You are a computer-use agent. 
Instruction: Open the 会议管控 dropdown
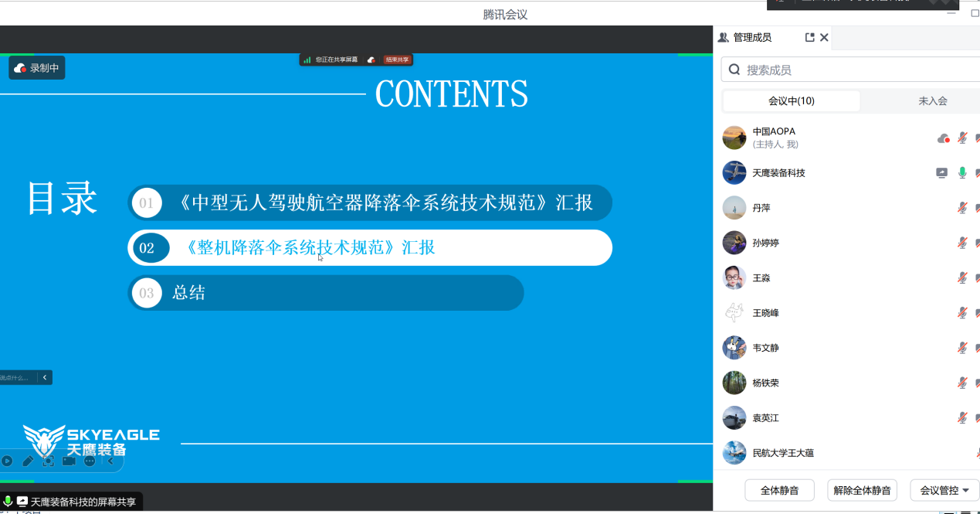coord(944,490)
